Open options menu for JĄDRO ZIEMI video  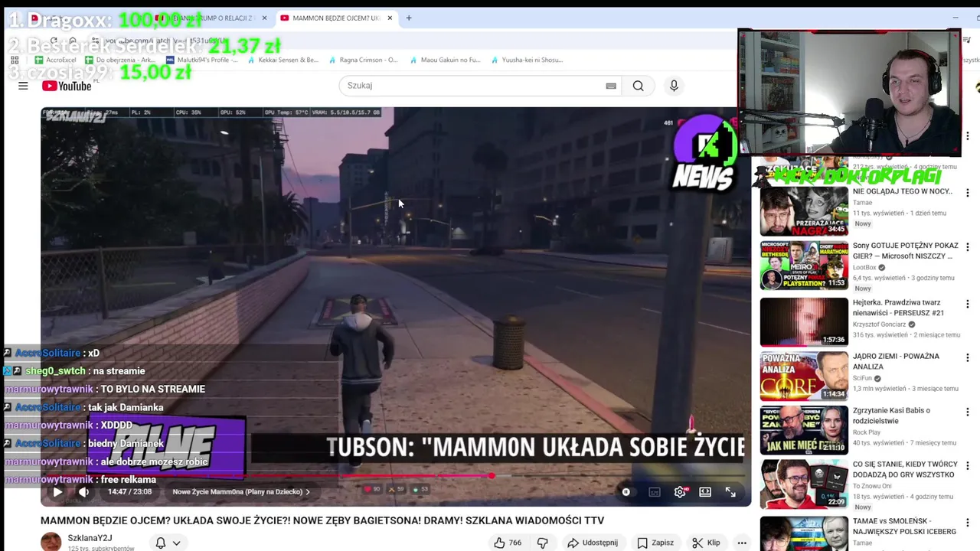pyautogui.click(x=967, y=357)
